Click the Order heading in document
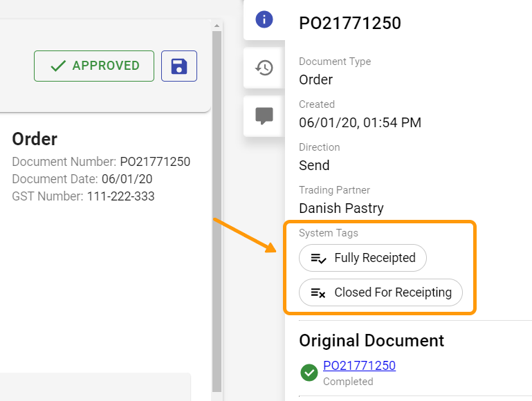 click(x=35, y=139)
